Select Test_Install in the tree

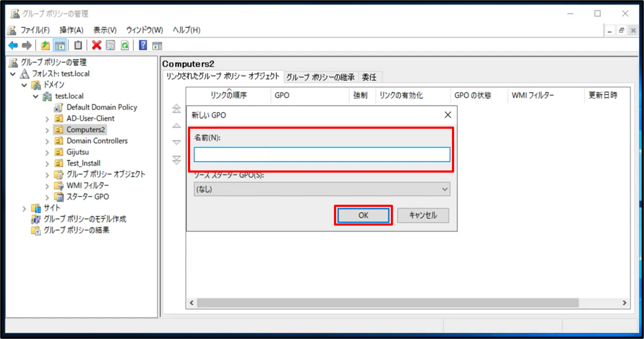(x=83, y=164)
